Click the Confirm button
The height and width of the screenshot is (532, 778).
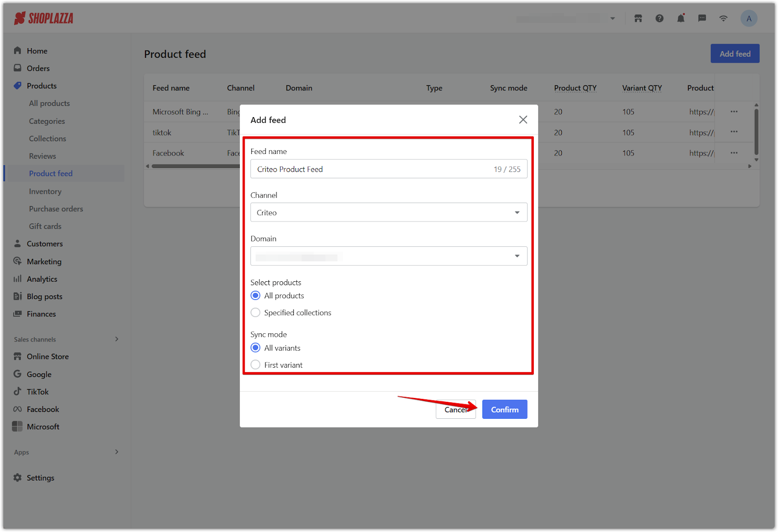(505, 410)
